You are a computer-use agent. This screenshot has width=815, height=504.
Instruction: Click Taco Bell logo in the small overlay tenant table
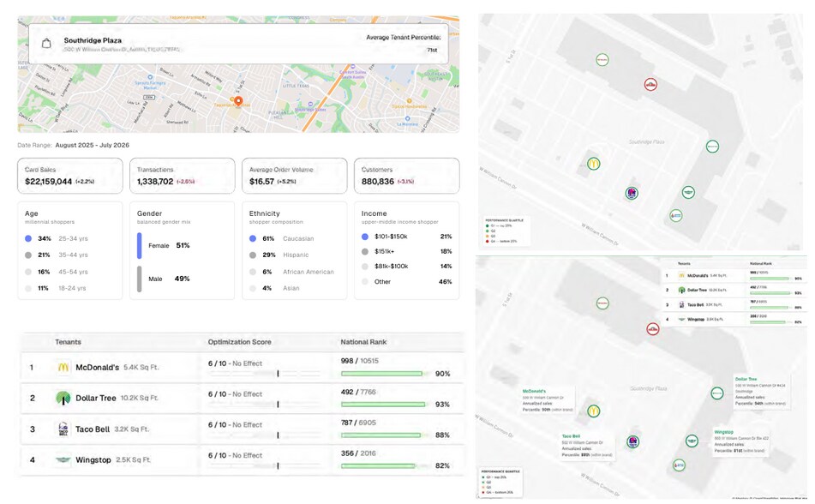681,305
